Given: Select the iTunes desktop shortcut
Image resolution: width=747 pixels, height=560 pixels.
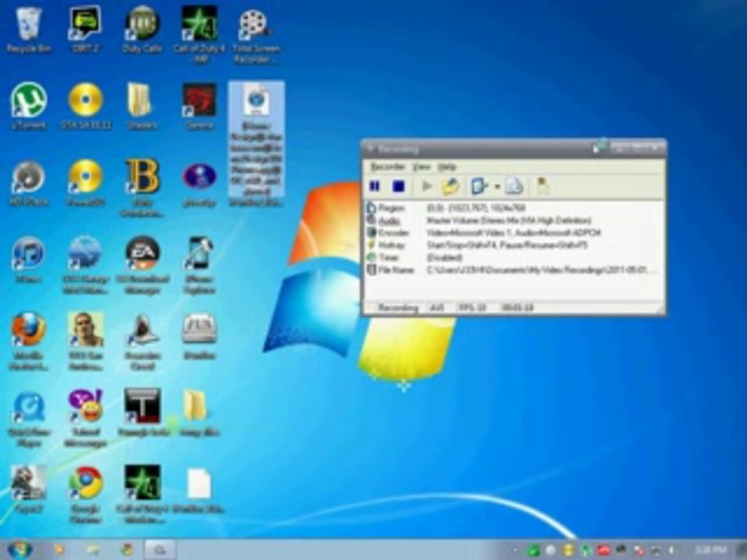Looking at the screenshot, I should click(29, 259).
